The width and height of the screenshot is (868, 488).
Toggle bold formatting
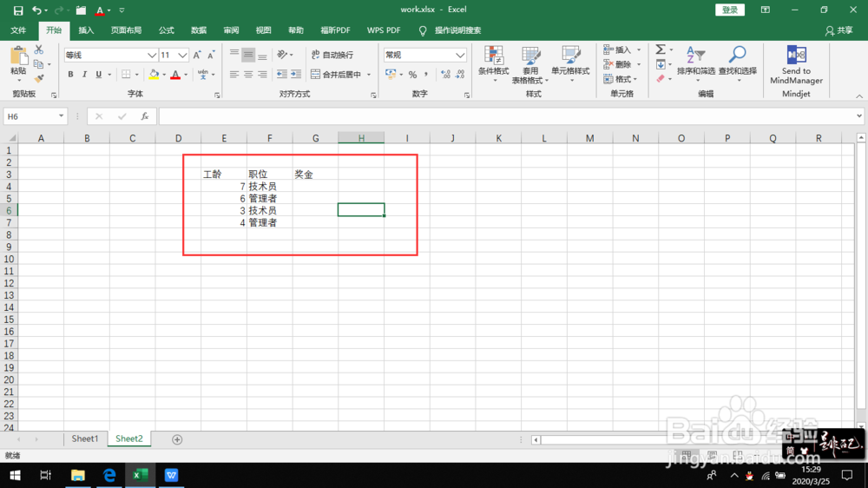point(70,74)
